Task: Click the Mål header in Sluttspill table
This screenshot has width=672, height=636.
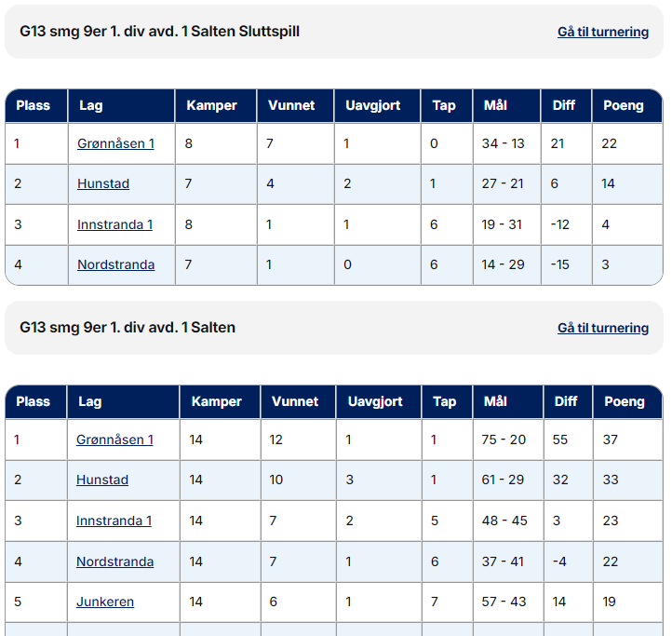Action: click(495, 105)
